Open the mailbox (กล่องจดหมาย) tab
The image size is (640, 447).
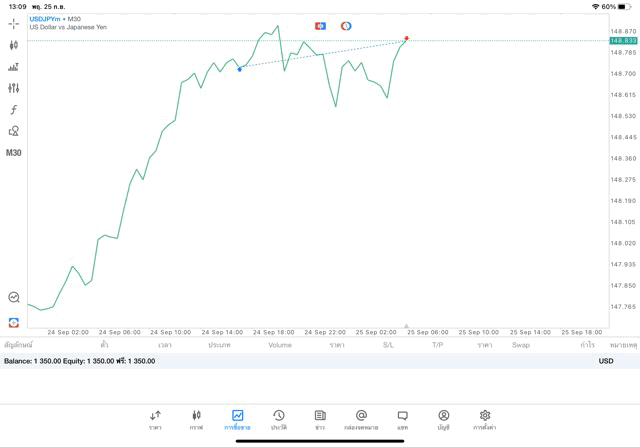[361, 420]
